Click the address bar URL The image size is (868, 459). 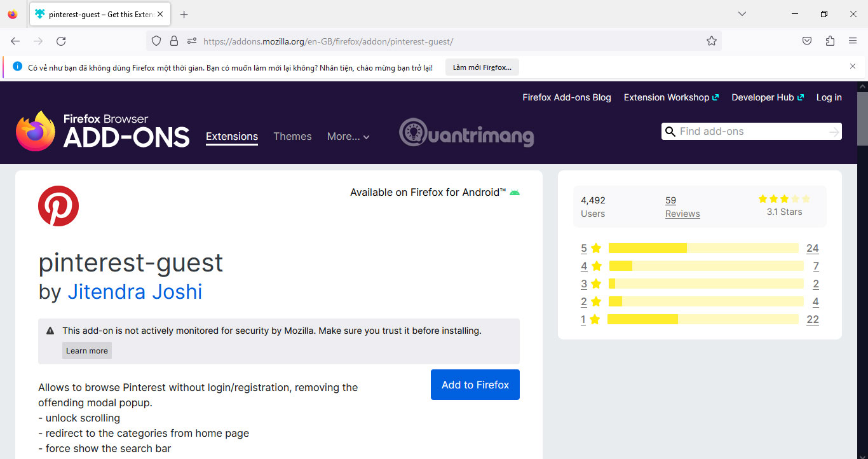[x=328, y=41]
